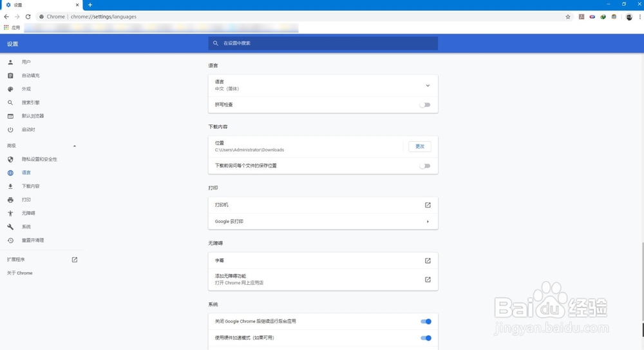644x350 pixels.
Task: Click the 系统 wrench icon in sidebar
Action: (11, 227)
